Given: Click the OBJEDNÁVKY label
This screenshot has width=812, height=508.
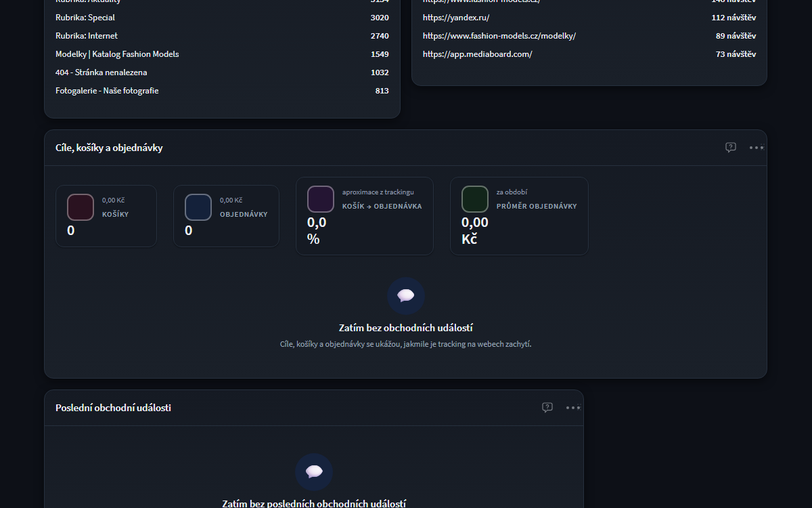Looking at the screenshot, I should click(244, 214).
